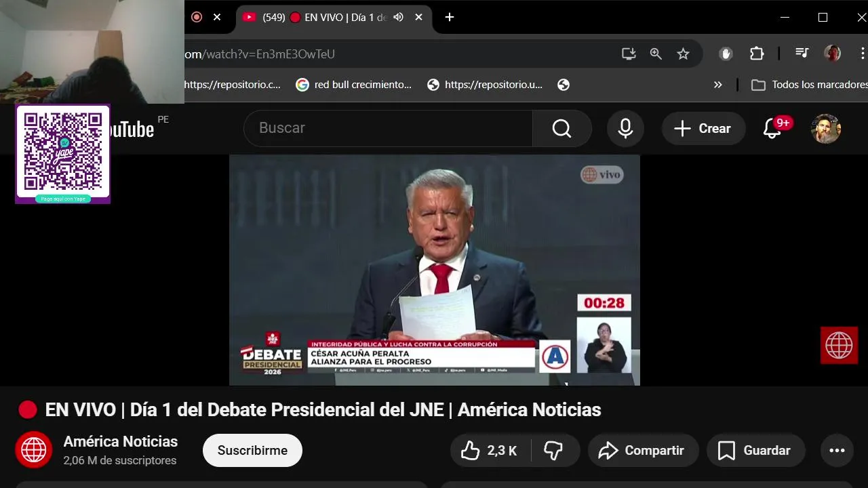Dislike the video with thumbs down
Viewport: 868px width, 488px height.
click(x=555, y=451)
